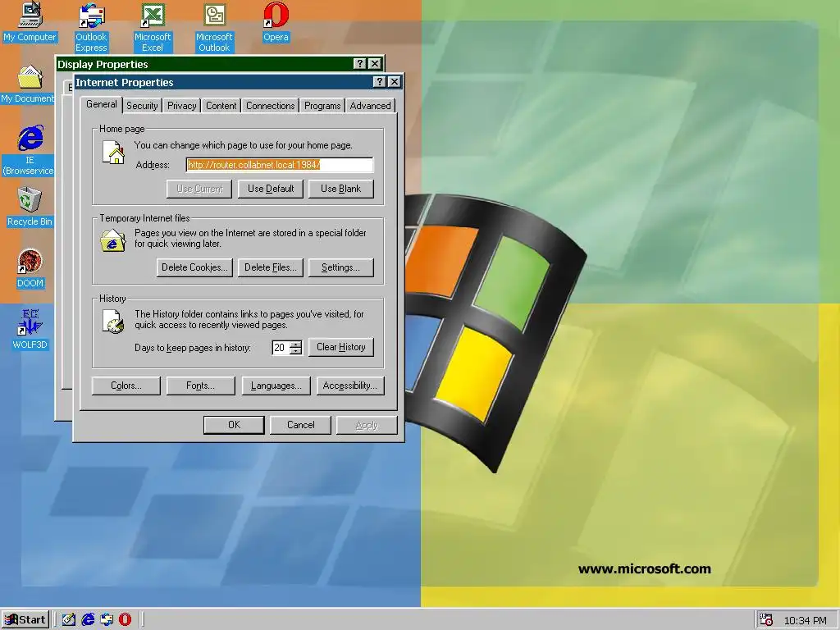Increase days to keep history
This screenshot has width=840, height=630.
coord(295,344)
